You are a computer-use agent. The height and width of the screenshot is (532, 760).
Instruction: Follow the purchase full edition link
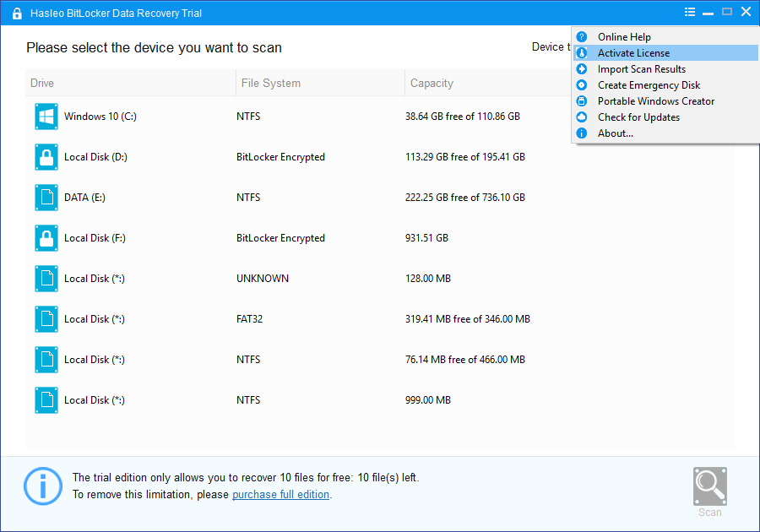(x=280, y=495)
